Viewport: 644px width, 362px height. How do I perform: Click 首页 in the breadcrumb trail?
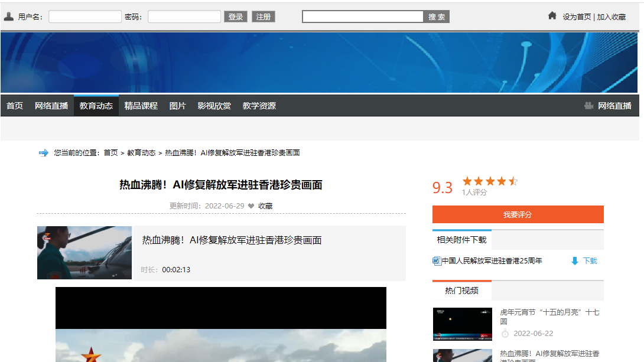110,153
